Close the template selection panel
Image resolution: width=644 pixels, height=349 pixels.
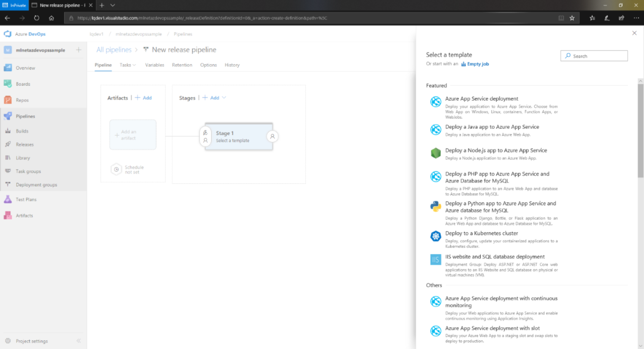[x=634, y=33]
